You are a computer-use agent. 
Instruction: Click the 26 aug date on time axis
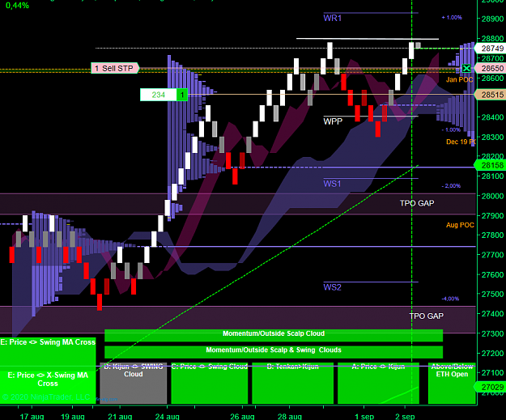(242, 416)
